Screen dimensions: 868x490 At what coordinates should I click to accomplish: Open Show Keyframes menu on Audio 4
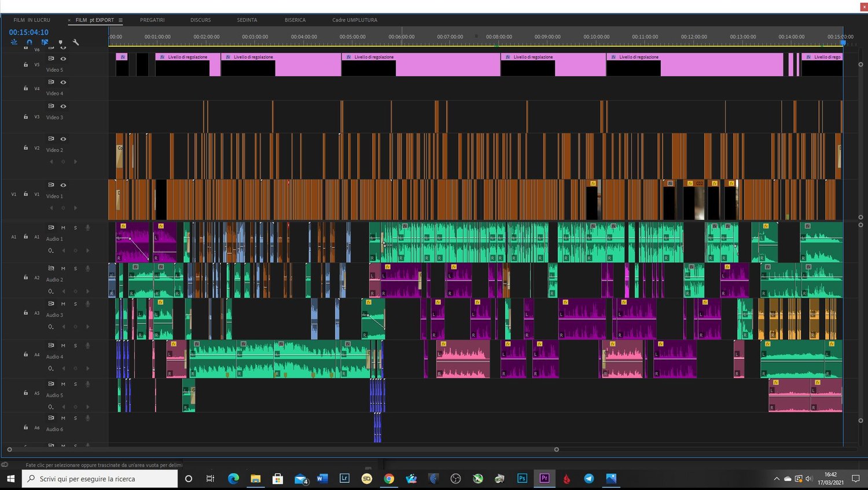click(x=51, y=369)
